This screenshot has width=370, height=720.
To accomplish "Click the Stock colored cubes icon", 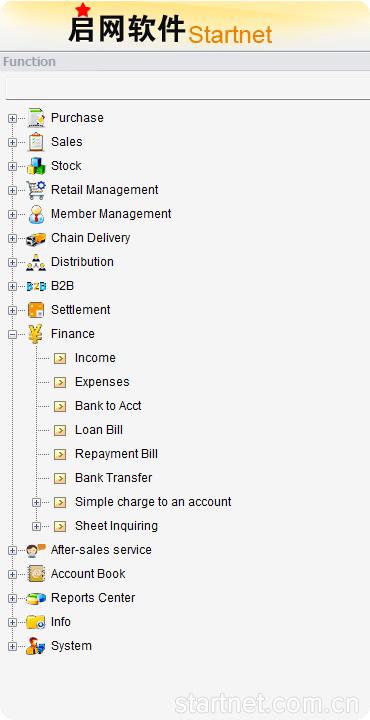I will pos(36,166).
